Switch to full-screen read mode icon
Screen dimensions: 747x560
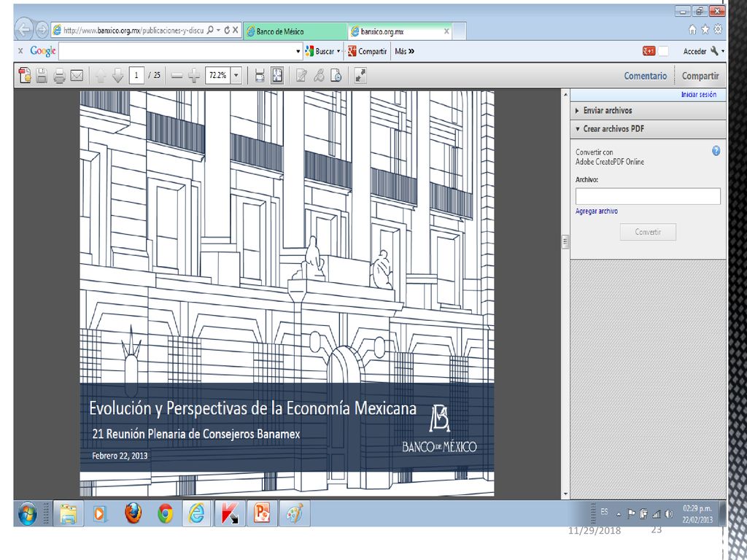click(x=360, y=75)
